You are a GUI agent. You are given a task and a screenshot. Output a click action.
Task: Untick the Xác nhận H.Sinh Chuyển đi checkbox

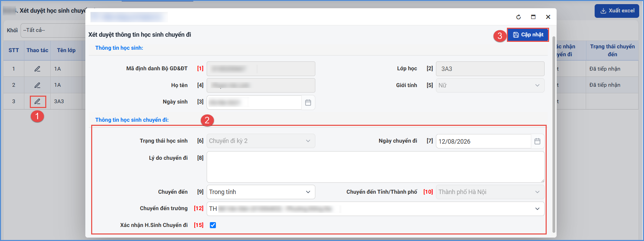point(213,225)
